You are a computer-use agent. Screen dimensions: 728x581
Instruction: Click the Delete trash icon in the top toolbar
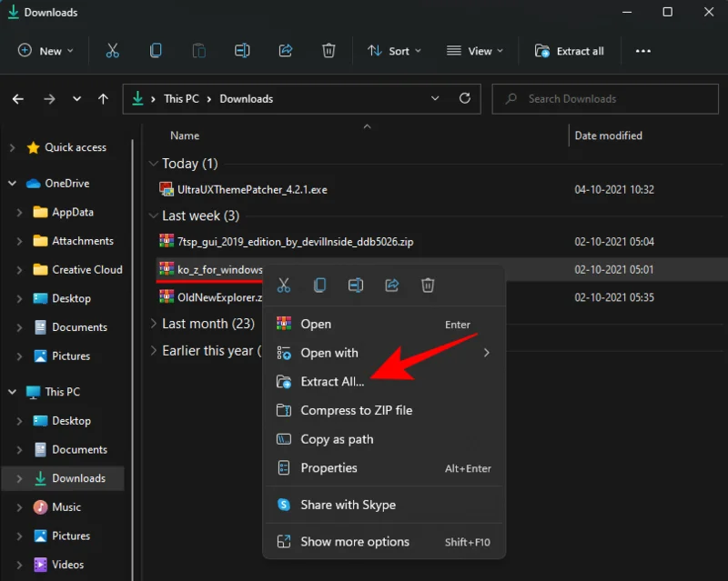pyautogui.click(x=329, y=51)
